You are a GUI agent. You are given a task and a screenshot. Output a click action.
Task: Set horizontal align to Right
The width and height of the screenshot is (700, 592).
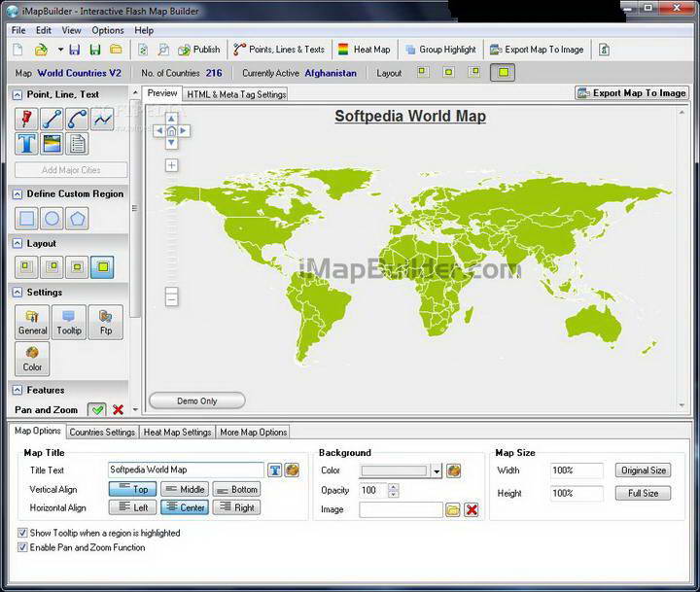click(236, 507)
